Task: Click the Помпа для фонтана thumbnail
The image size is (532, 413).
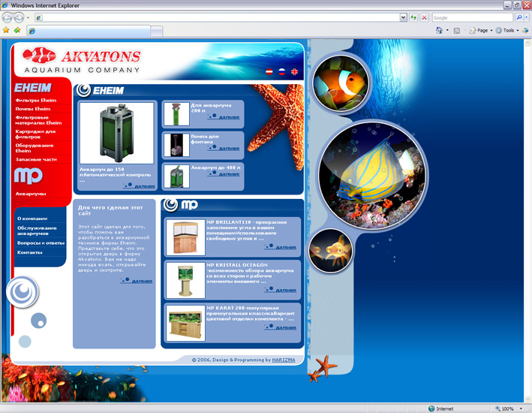Action: (176, 145)
